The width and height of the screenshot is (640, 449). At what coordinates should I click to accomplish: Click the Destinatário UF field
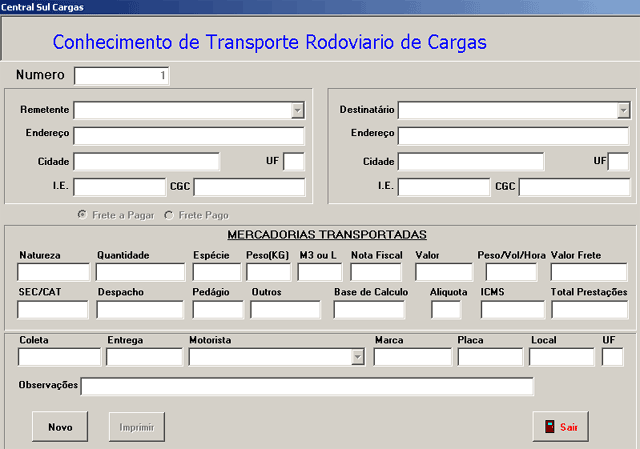pyautogui.click(x=619, y=162)
